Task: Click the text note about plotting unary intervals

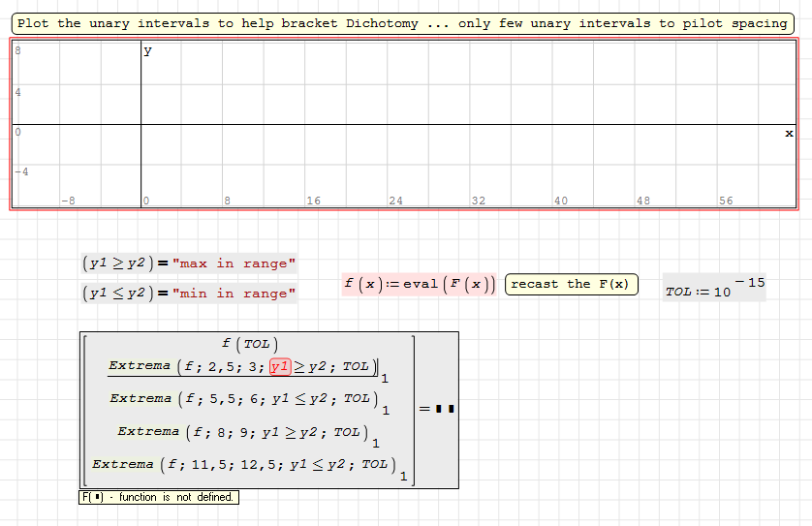Action: [x=403, y=23]
